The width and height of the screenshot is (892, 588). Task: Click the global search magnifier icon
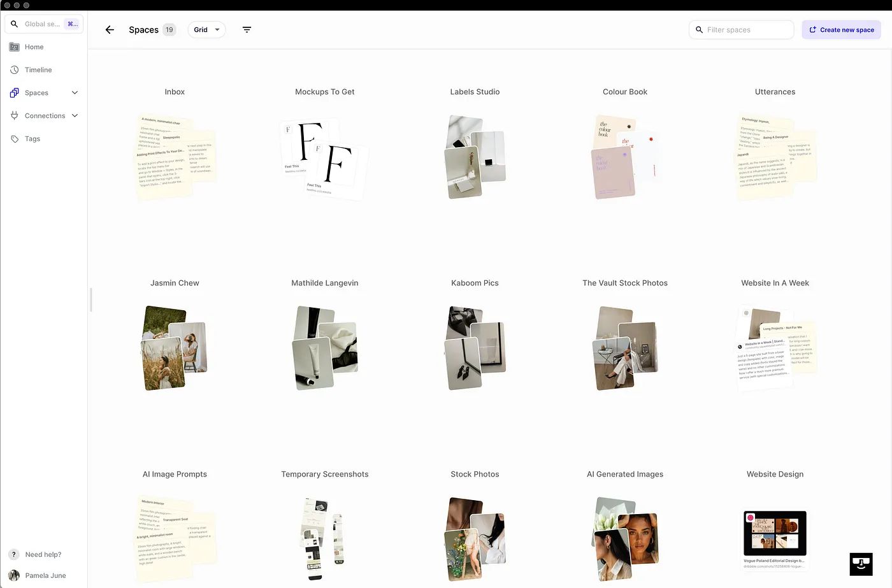click(x=14, y=24)
